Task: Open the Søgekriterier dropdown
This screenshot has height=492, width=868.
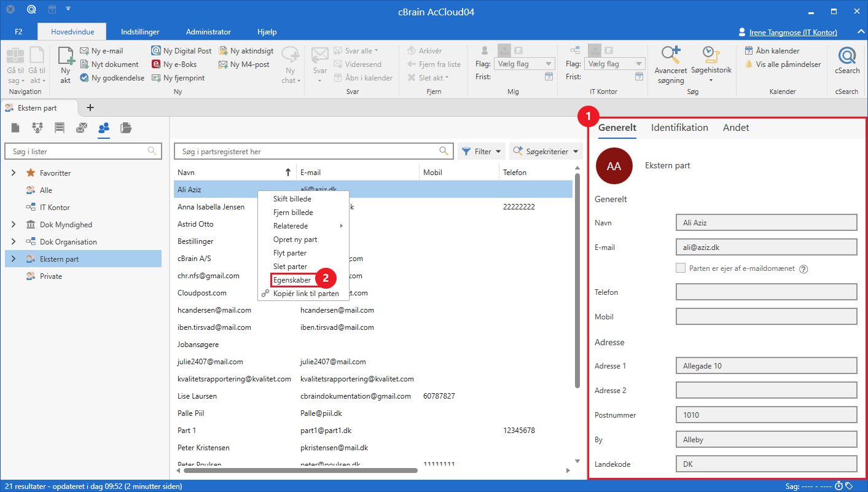Action: (545, 151)
